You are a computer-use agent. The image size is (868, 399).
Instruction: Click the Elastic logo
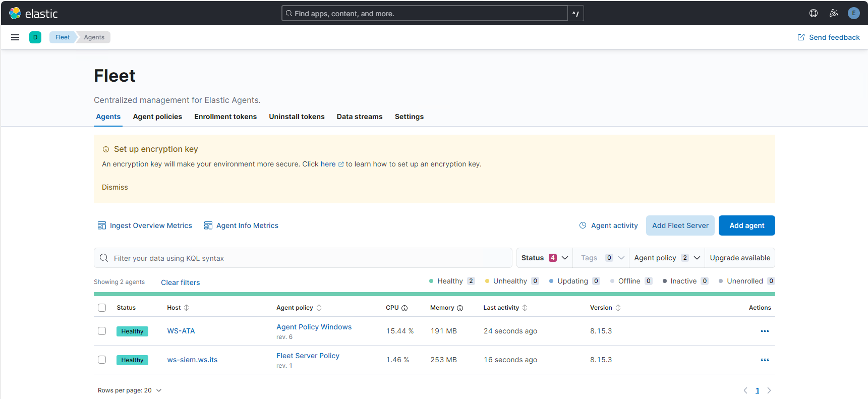pos(33,14)
